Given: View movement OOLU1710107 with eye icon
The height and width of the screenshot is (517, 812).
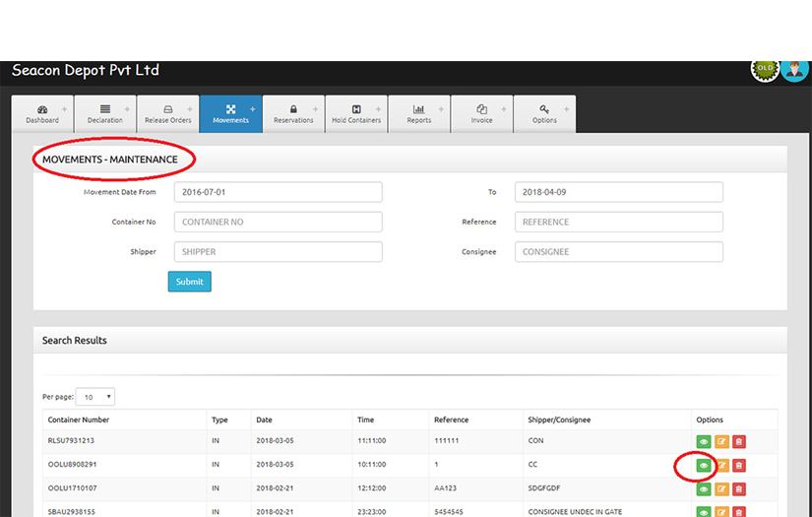Looking at the screenshot, I should (x=704, y=489).
